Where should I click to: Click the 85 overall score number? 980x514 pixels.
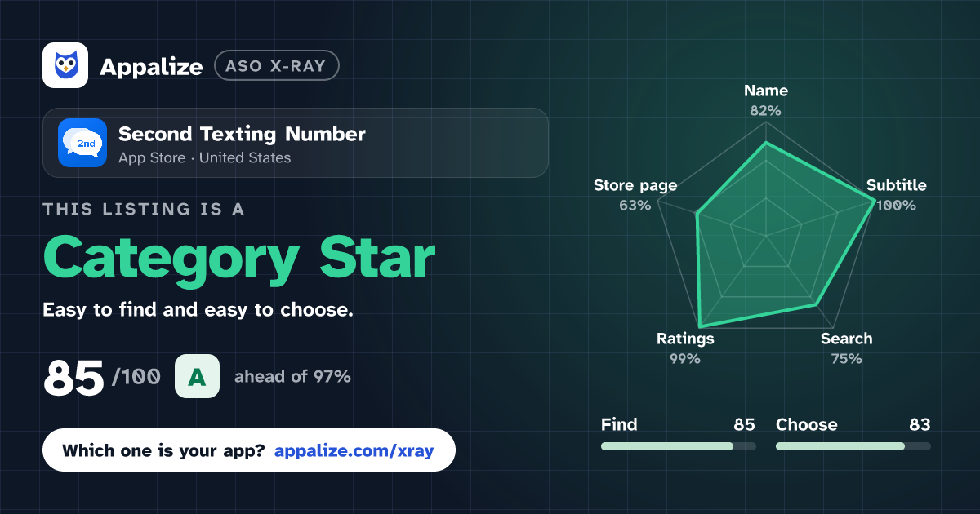(73, 378)
